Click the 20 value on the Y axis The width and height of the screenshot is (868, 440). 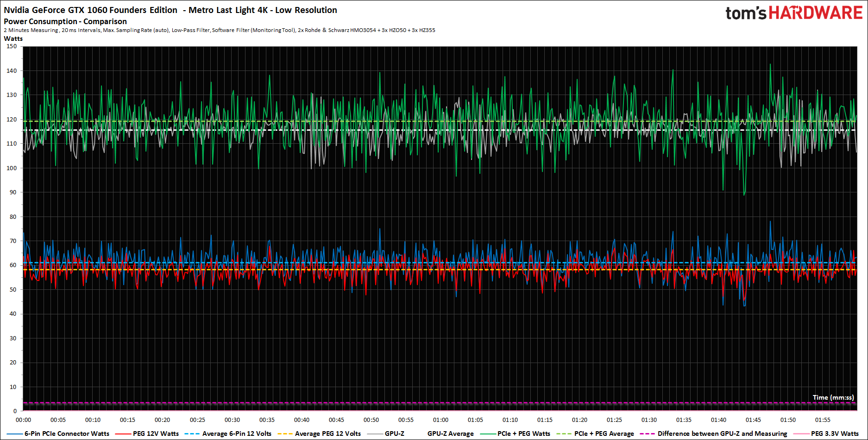(13, 363)
